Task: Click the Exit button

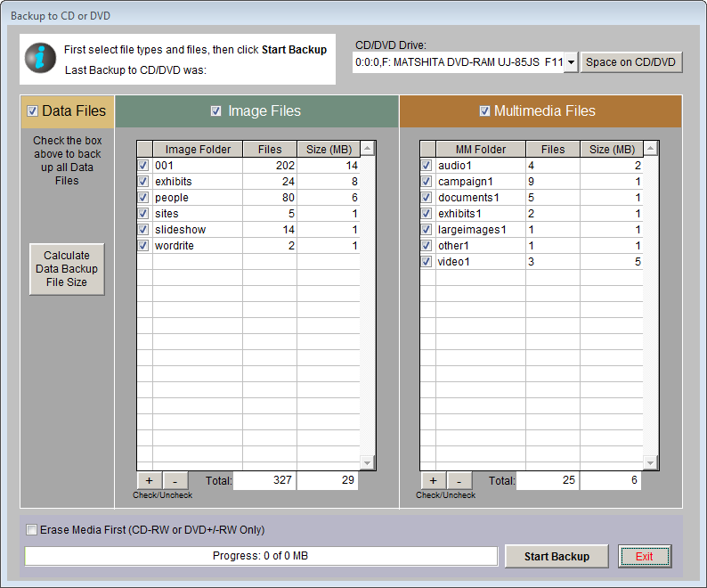Action: pos(644,557)
